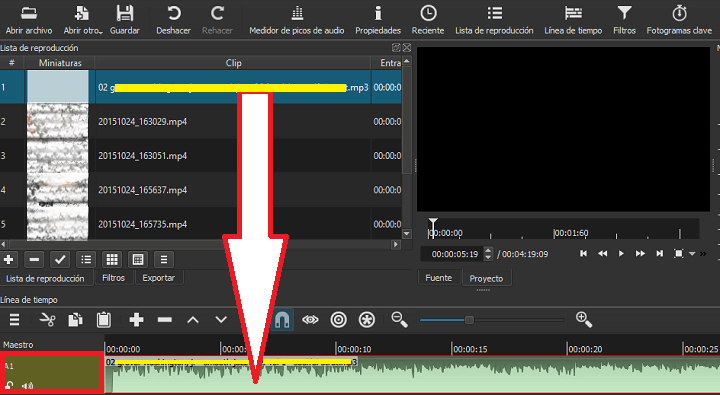Toggle timeline snapping magnet
The height and width of the screenshot is (395, 720).
point(282,320)
